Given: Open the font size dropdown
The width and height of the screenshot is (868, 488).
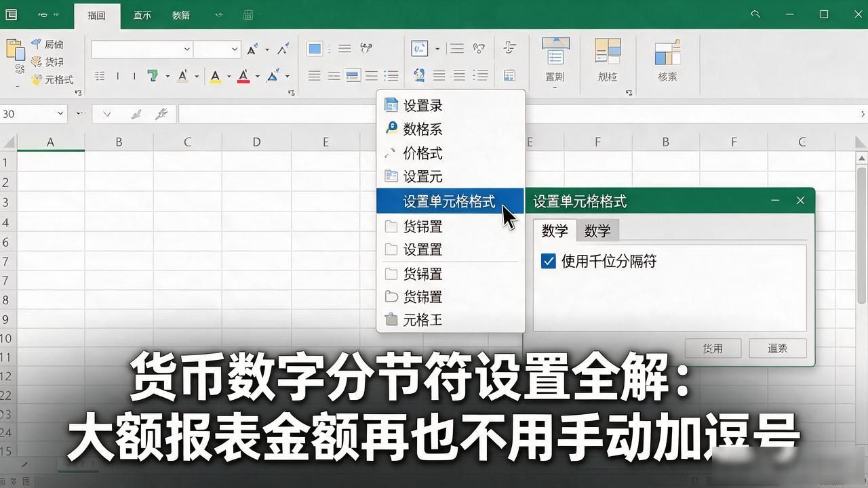Looking at the screenshot, I should (235, 49).
